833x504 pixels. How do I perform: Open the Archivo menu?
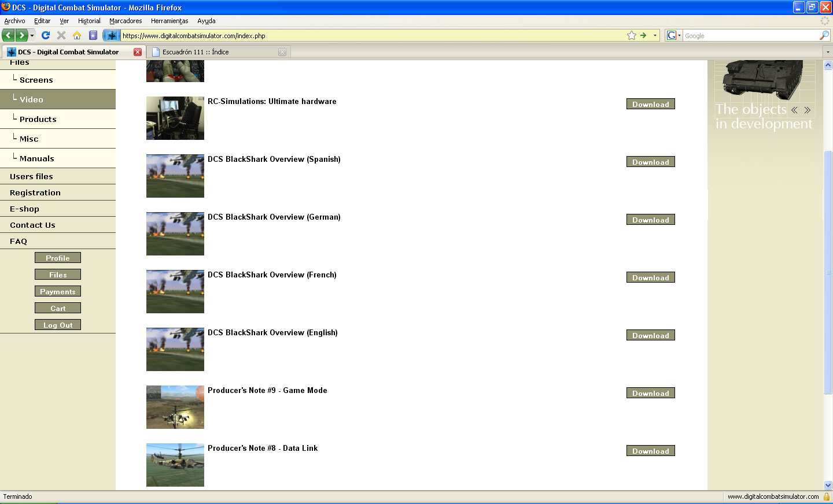(x=14, y=21)
